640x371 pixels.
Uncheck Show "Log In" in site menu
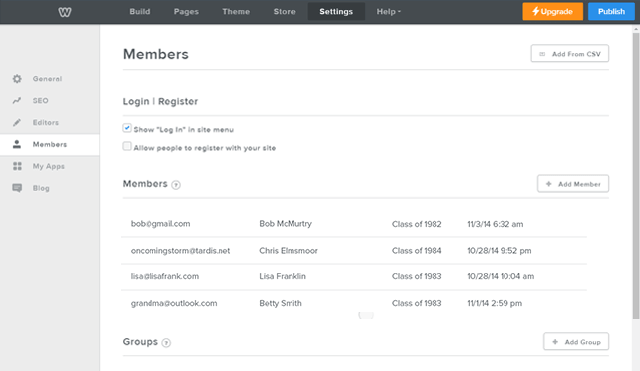coord(127,128)
